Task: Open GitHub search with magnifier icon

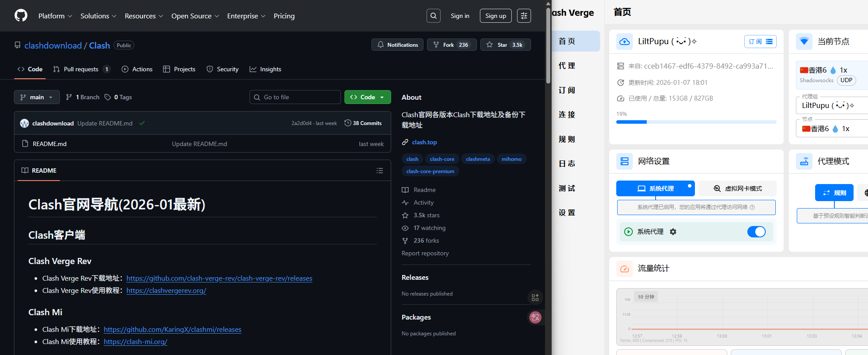Action: (433, 16)
